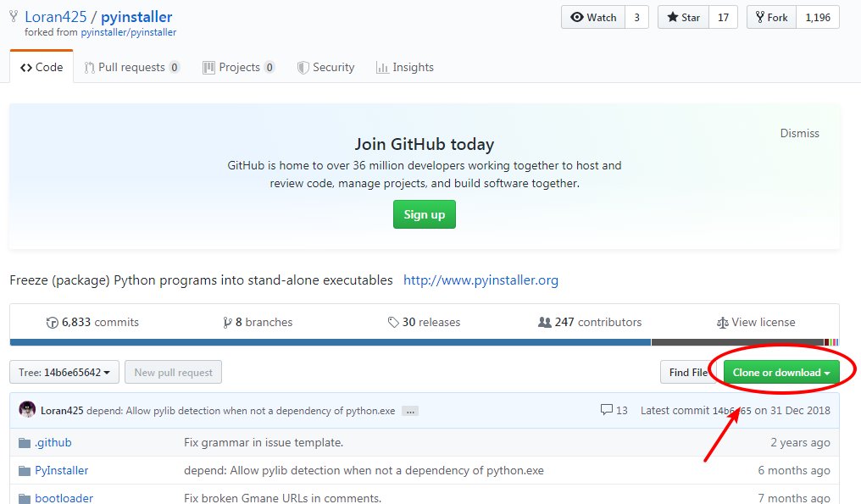861x504 pixels.
Task: Follow the forked-from pyinstaller/pyinstaller link
Action: click(129, 32)
